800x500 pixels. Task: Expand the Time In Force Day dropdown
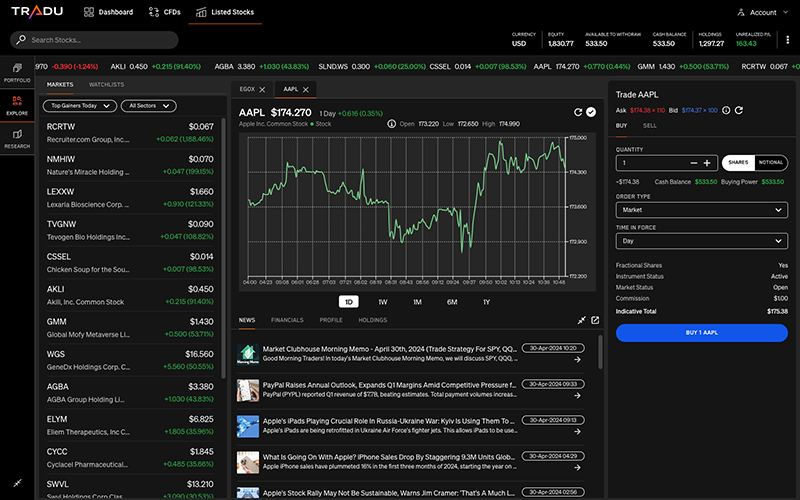[702, 241]
